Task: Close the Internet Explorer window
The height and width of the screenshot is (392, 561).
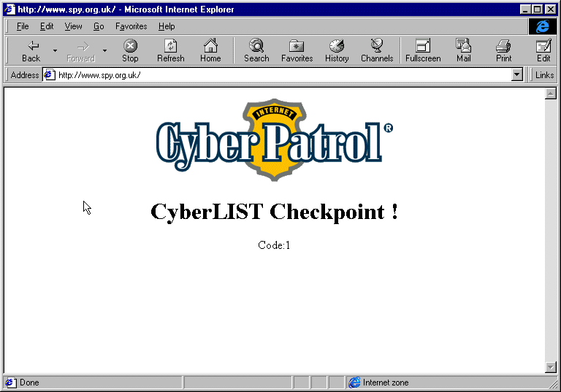Action: click(551, 9)
